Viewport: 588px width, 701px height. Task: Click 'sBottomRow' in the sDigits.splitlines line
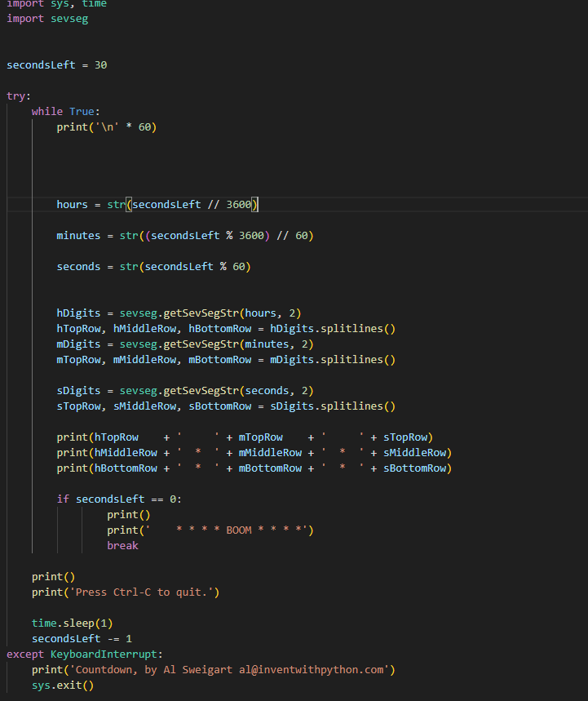click(219, 406)
